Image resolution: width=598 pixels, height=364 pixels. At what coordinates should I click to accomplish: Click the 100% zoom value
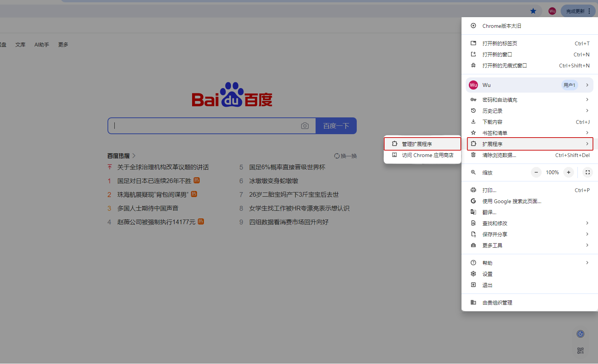552,173
